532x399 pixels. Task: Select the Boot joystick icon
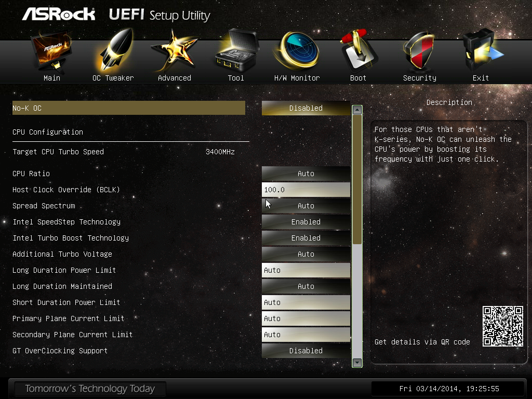point(358,51)
